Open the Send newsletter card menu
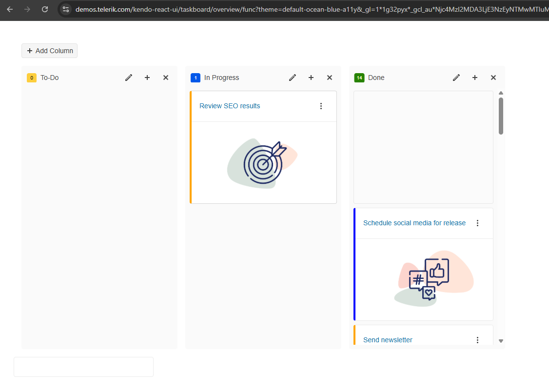The width and height of the screenshot is (549, 392). pos(477,340)
